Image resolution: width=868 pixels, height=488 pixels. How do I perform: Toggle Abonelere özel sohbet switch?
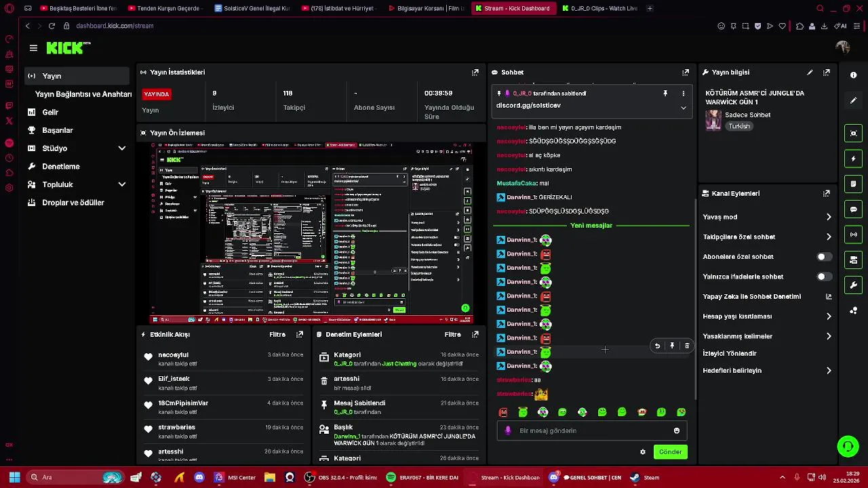pos(824,257)
